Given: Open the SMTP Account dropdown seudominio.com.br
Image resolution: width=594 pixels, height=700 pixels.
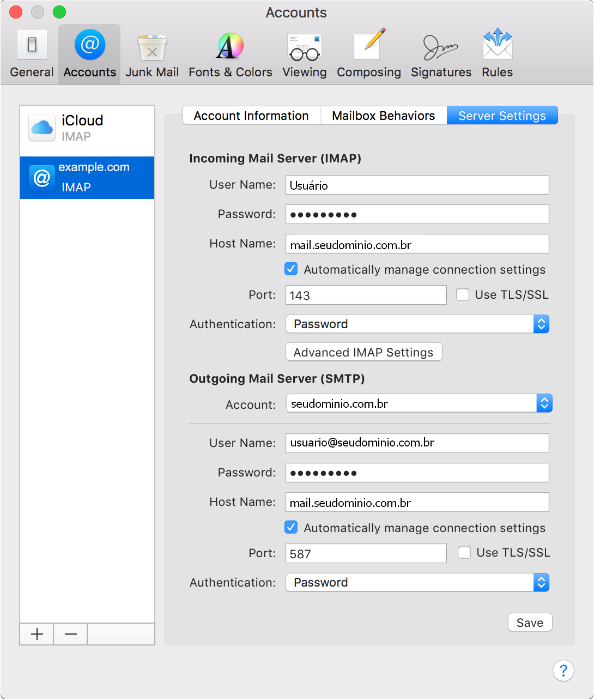Looking at the screenshot, I should (419, 403).
